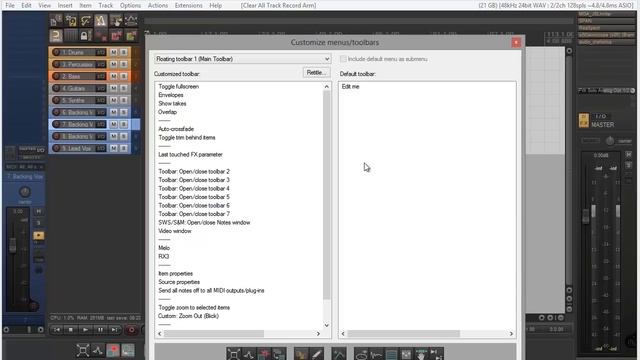
Task: Mute the 1 Drums track
Action: coord(113,52)
